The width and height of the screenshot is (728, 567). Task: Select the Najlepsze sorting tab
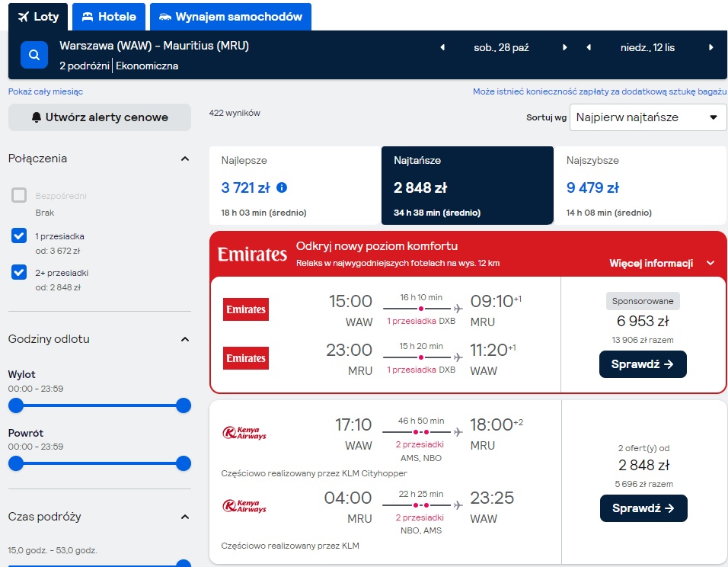(x=295, y=185)
